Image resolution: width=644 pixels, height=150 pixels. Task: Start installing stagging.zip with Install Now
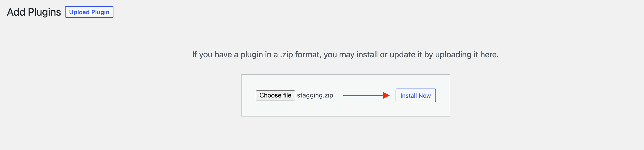point(415,95)
